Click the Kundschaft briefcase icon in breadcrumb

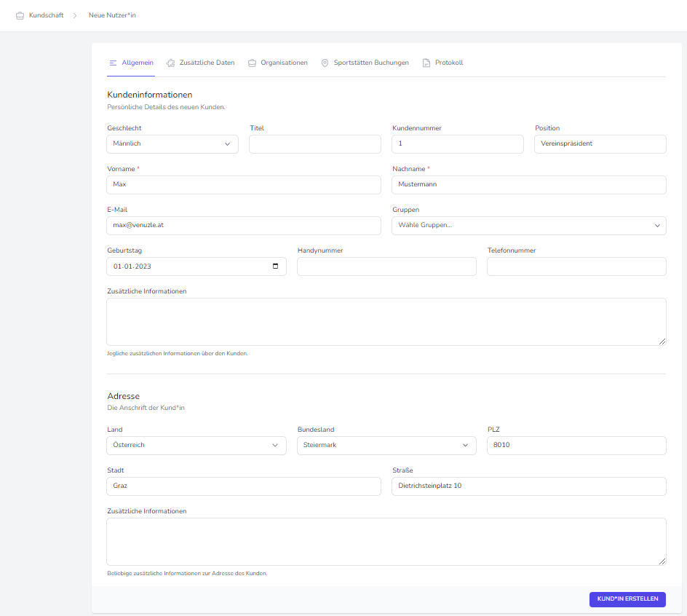(20, 15)
